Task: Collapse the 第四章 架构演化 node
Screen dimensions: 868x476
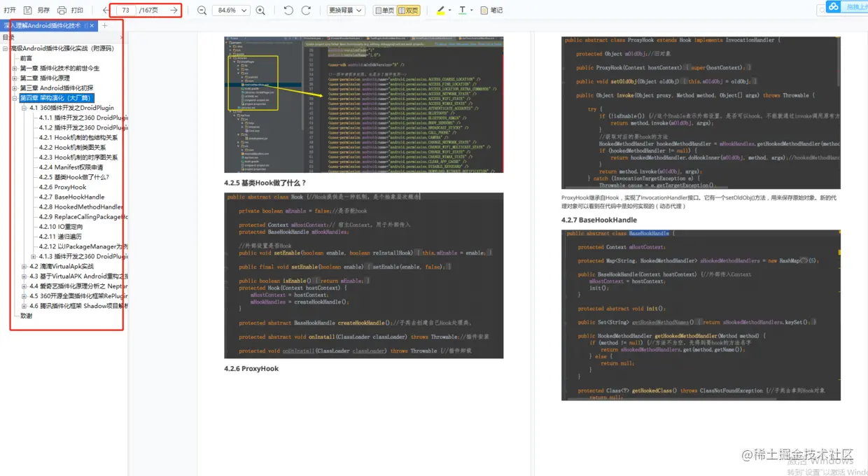Action: pyautogui.click(x=15, y=98)
